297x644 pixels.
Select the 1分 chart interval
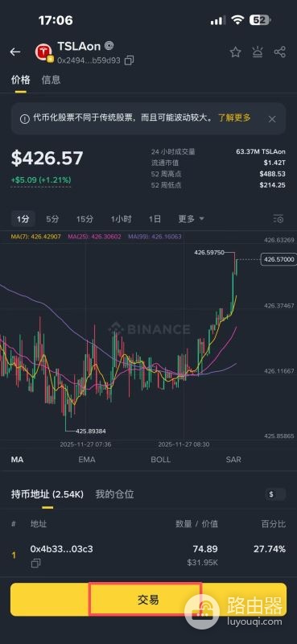pyautogui.click(x=23, y=219)
